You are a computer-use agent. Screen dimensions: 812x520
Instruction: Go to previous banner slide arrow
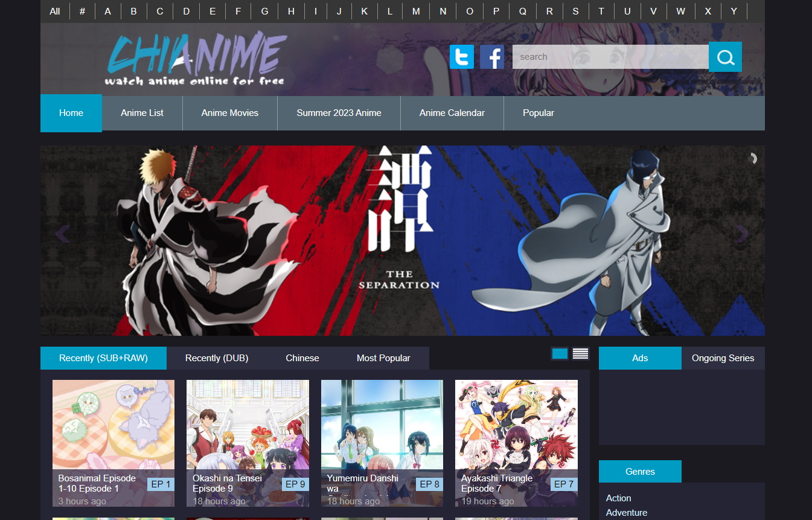tap(62, 233)
